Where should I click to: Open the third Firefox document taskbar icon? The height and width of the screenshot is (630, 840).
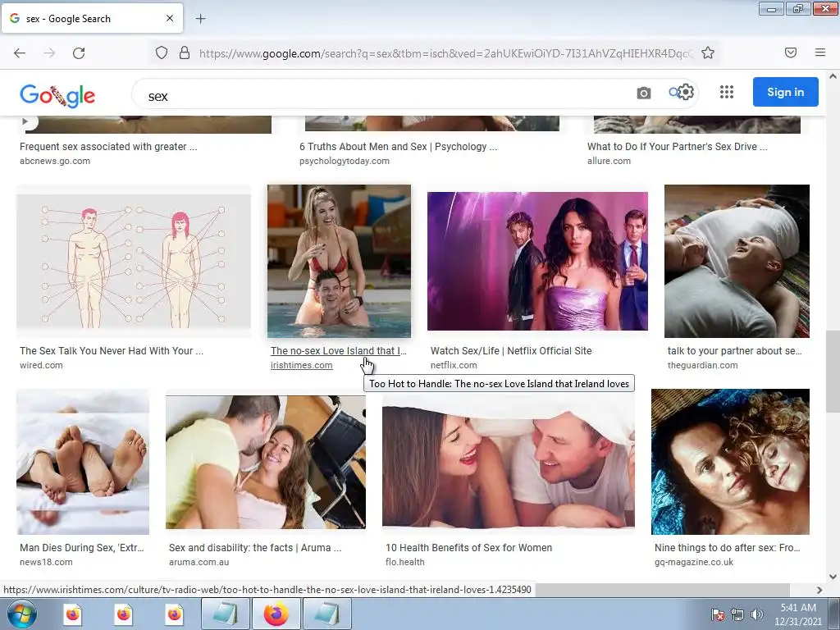[174, 614]
